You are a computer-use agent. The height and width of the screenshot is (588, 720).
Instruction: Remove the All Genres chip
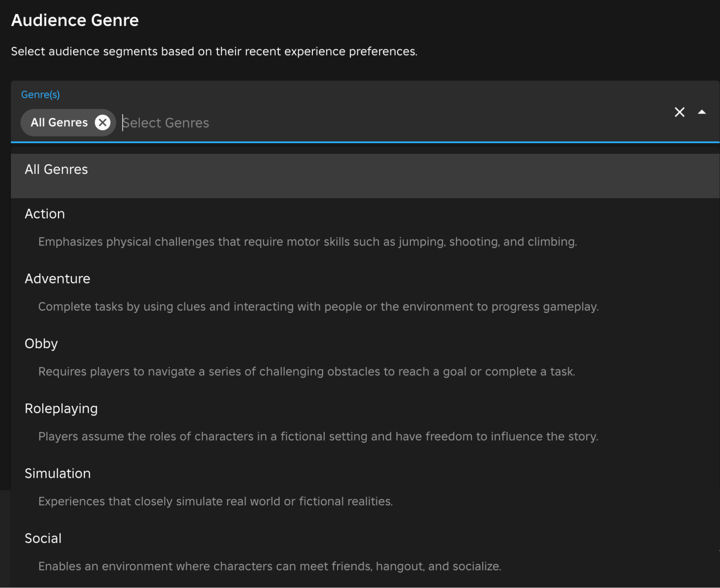click(x=103, y=122)
